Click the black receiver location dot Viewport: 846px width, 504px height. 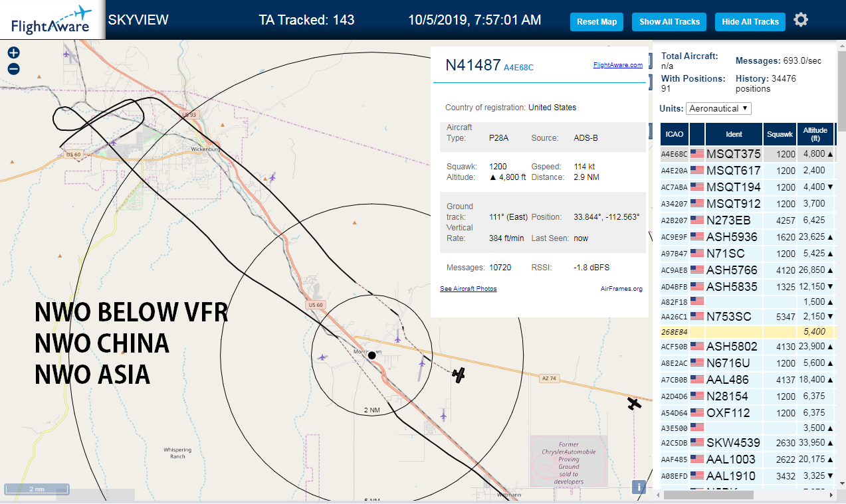coord(372,355)
